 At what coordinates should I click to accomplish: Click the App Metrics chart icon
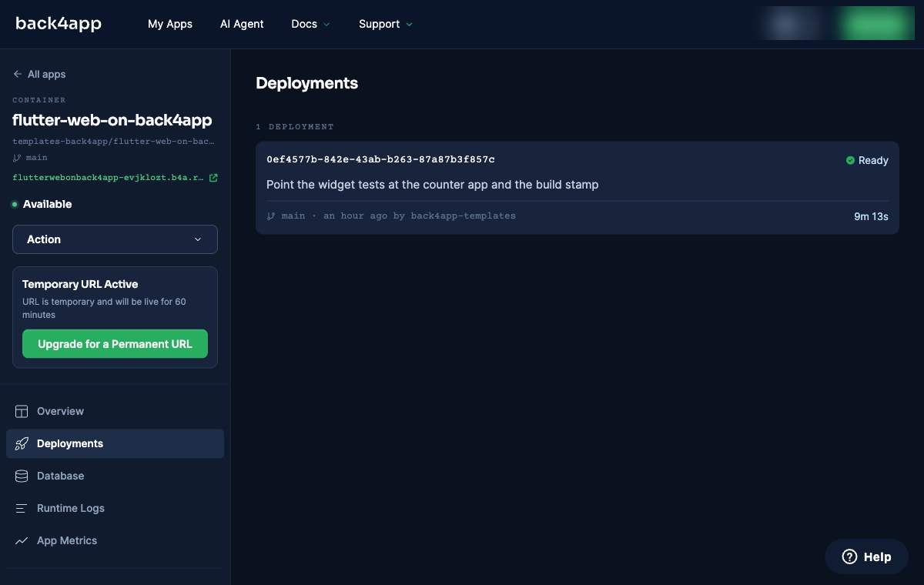(x=22, y=540)
